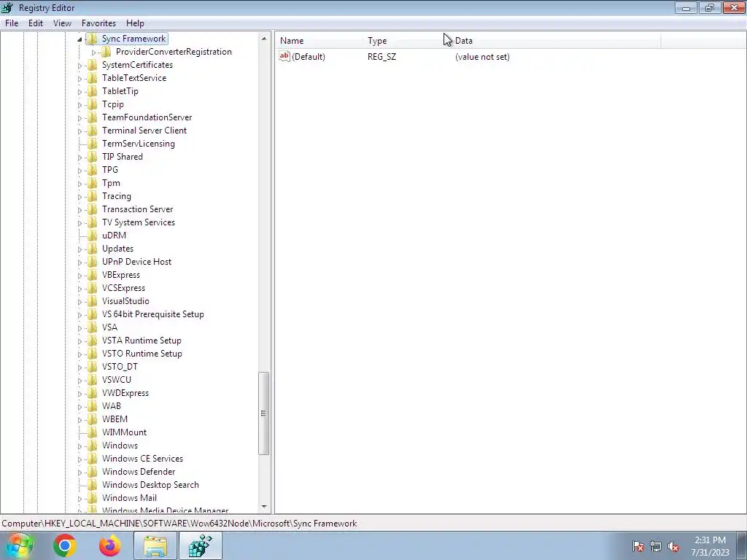Expand the Terminal Server Client key
This screenshot has width=747, height=560.
pyautogui.click(x=80, y=131)
